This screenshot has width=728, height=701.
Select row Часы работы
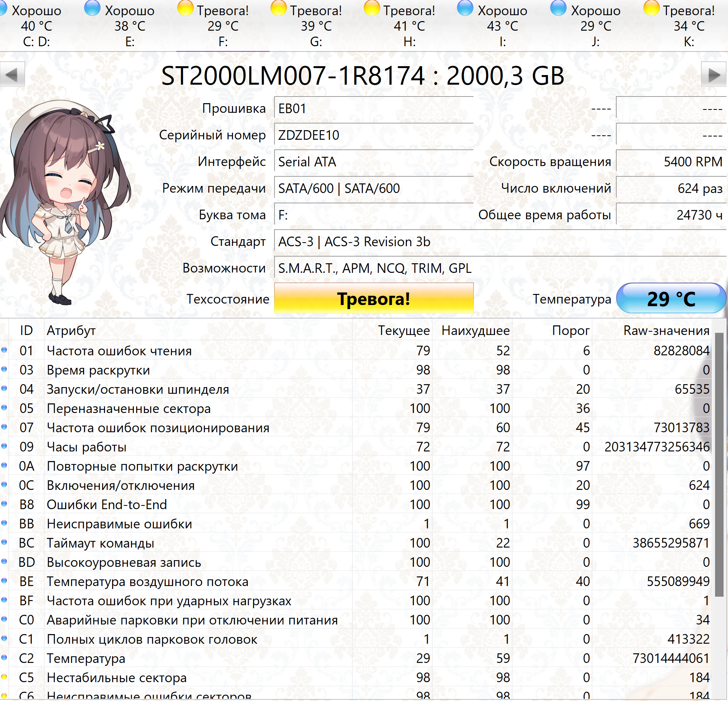coord(356,447)
